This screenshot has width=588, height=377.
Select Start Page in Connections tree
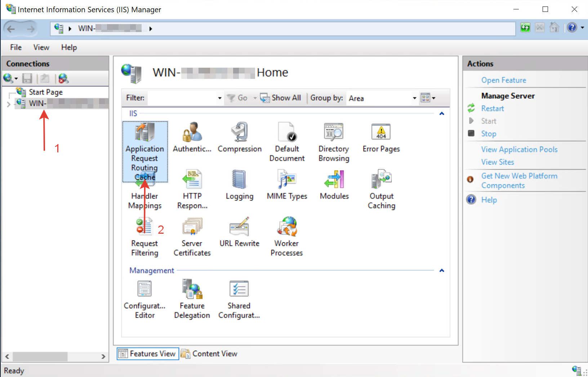click(46, 92)
